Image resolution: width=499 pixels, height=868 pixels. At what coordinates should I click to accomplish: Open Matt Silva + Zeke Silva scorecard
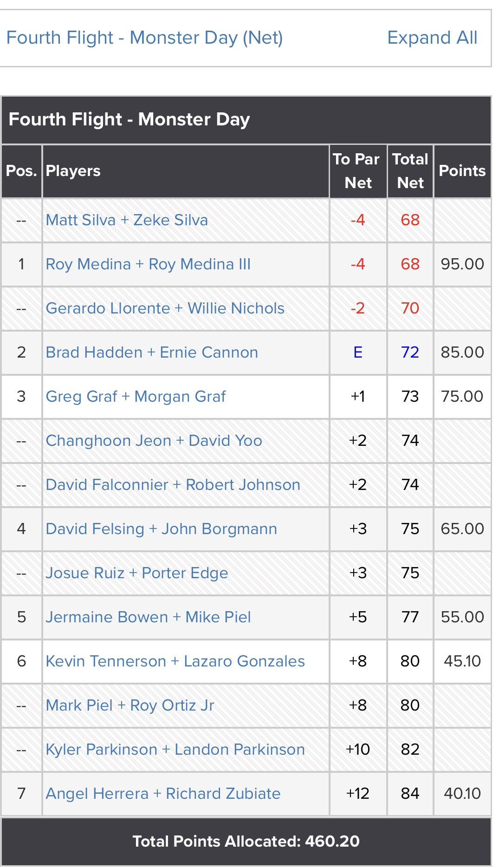click(x=127, y=220)
